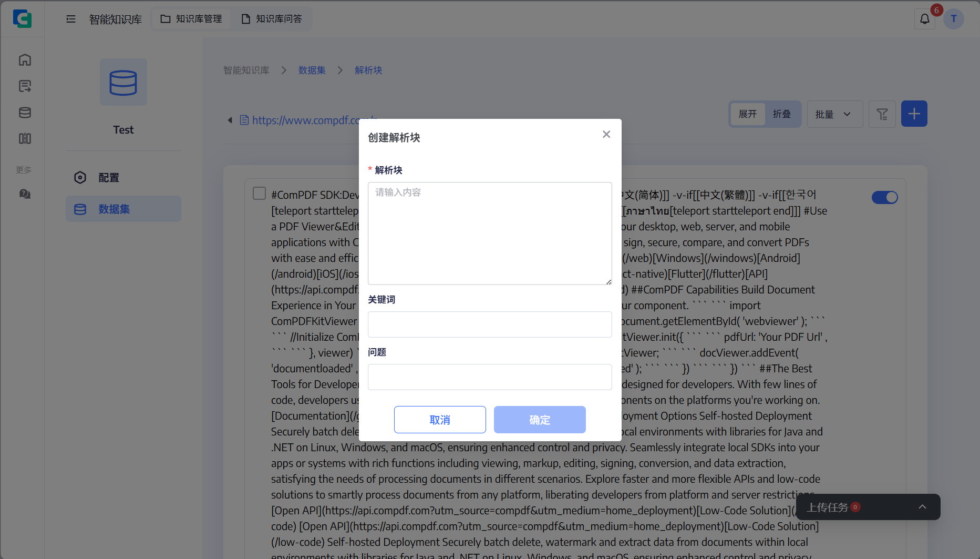Click the blue plus add chunk button
The height and width of the screenshot is (559, 980).
click(914, 114)
